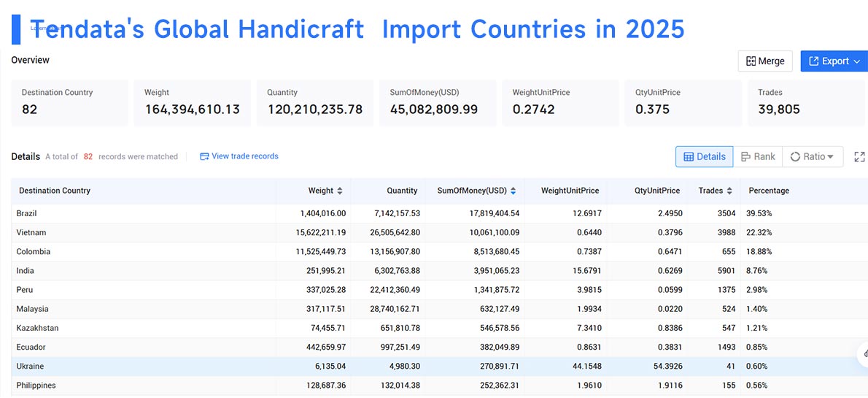Click the fullscreen expand icon
The height and width of the screenshot is (398, 868).
point(859,157)
